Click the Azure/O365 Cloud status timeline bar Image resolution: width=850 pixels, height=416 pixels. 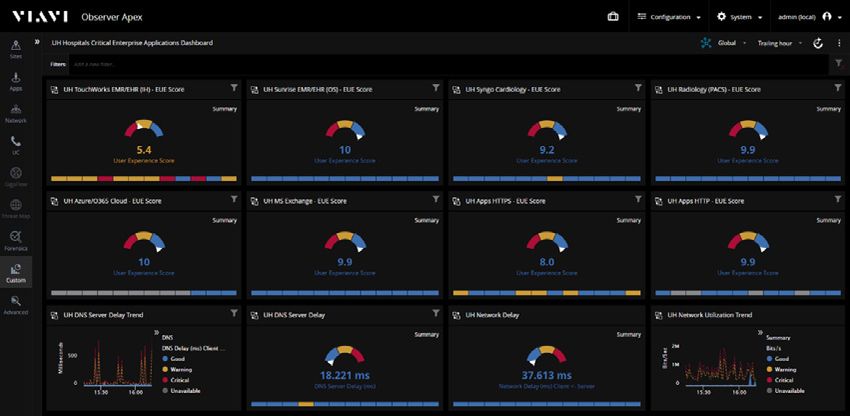pos(144,293)
